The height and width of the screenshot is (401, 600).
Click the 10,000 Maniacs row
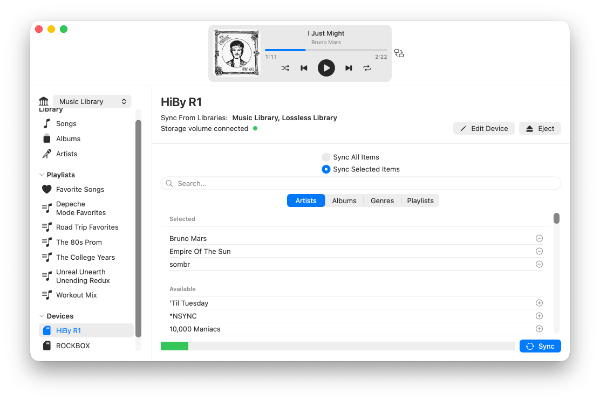356,329
